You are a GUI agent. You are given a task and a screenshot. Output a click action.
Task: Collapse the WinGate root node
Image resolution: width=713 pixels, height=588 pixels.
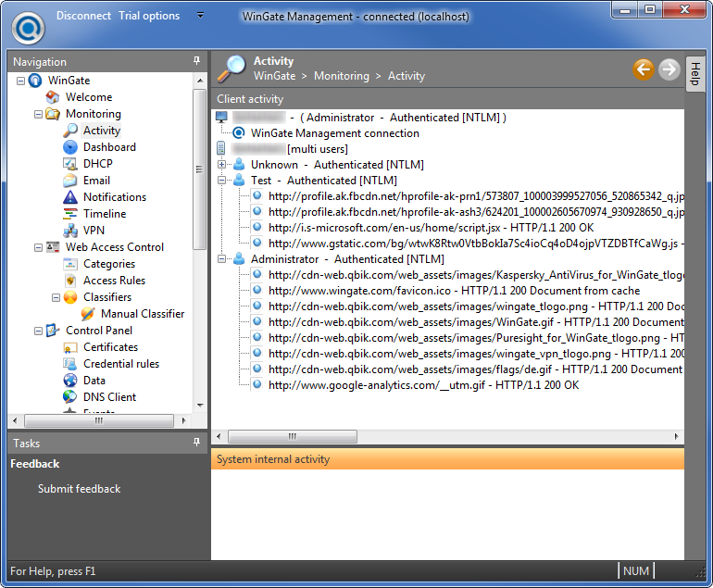[20, 81]
